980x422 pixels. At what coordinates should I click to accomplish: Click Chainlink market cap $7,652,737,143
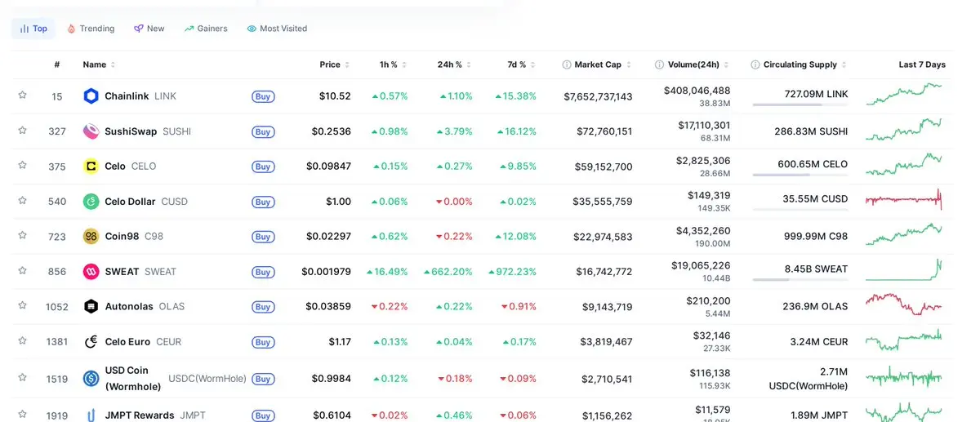(x=598, y=96)
